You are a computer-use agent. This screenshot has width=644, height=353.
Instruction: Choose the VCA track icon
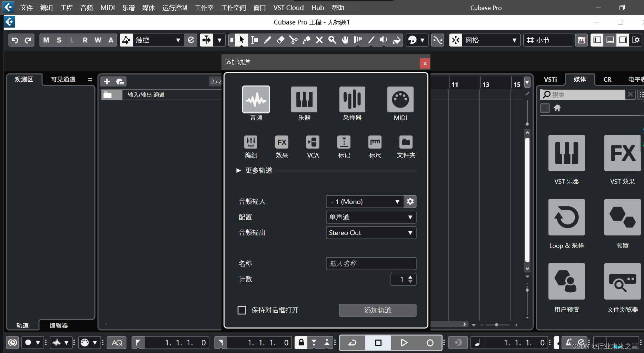point(313,142)
